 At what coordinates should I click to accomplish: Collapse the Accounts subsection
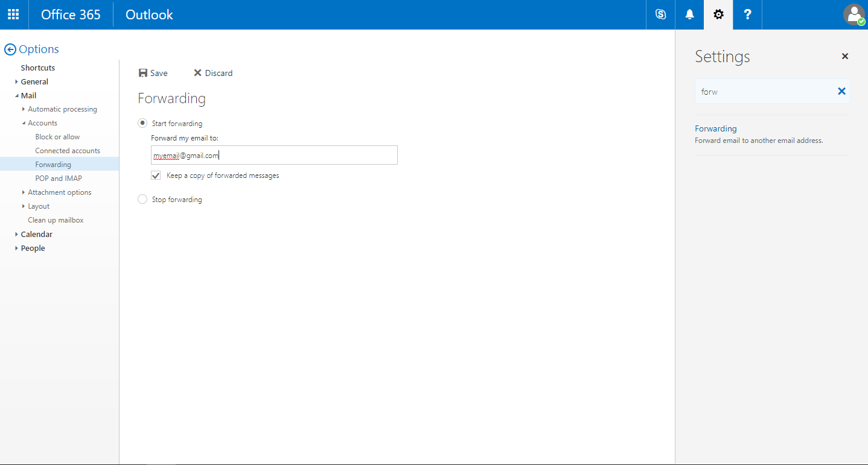coord(24,123)
